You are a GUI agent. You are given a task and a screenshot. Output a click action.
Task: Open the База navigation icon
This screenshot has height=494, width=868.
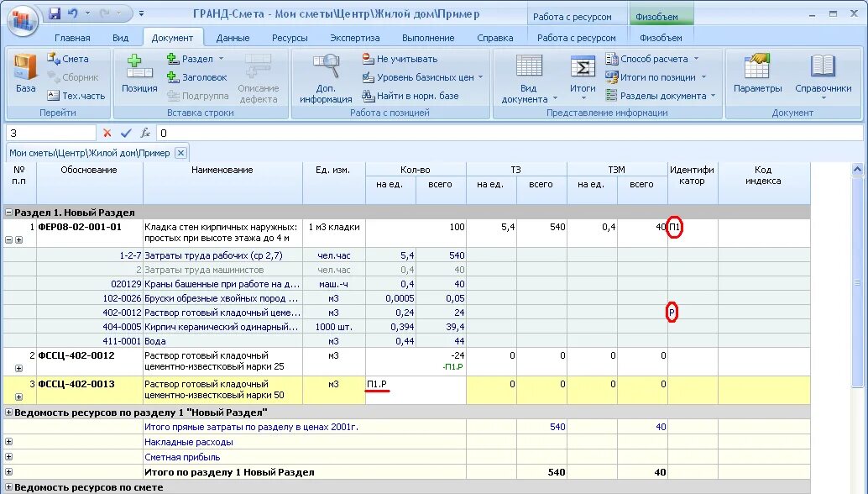coord(25,72)
